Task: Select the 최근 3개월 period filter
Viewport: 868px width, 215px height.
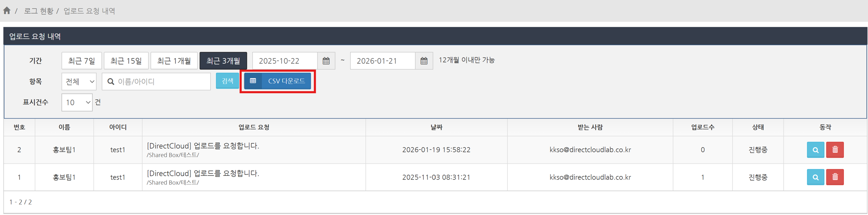Action: [223, 61]
